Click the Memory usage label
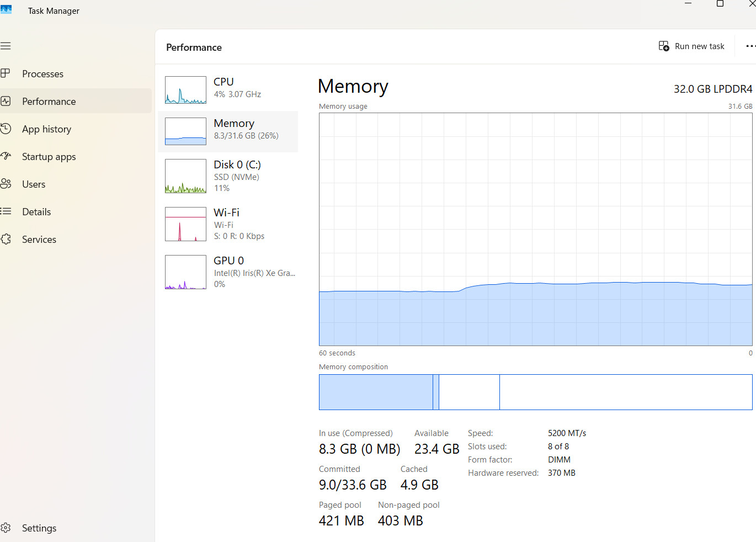Viewport: 756px width, 542px height. click(343, 107)
